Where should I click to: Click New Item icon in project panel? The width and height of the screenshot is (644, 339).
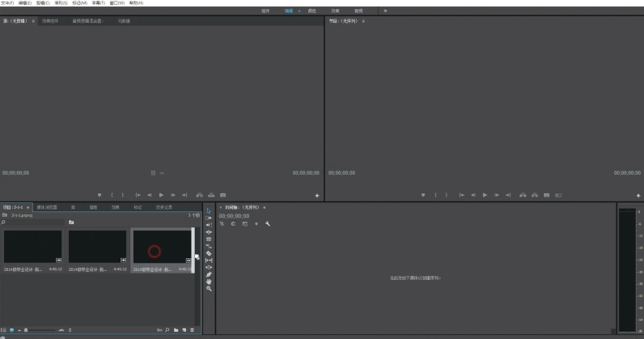tap(184, 330)
